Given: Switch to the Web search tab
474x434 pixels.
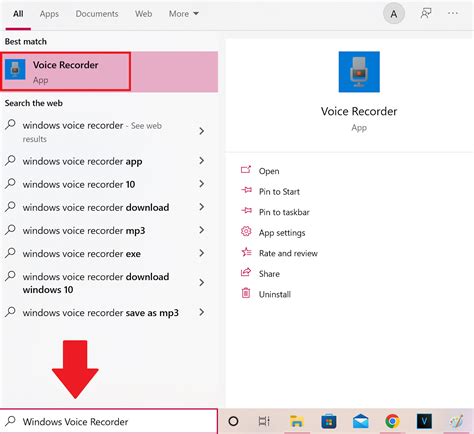Looking at the screenshot, I should 143,14.
